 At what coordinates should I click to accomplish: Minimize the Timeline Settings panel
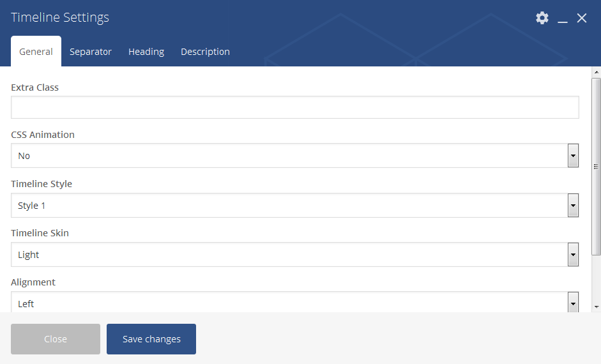pyautogui.click(x=563, y=19)
